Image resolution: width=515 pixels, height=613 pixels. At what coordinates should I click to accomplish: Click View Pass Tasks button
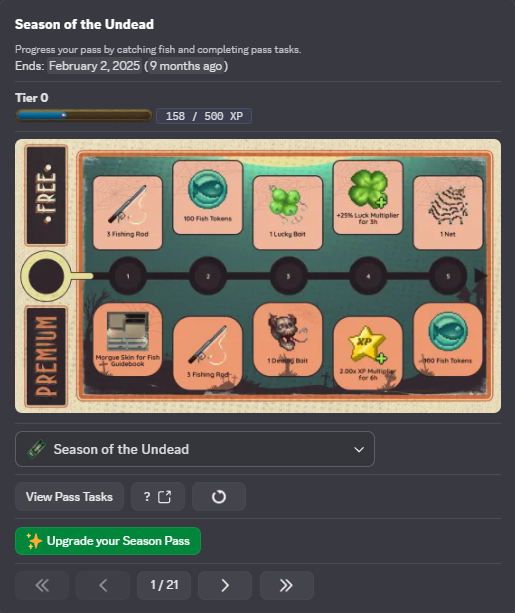pos(69,496)
